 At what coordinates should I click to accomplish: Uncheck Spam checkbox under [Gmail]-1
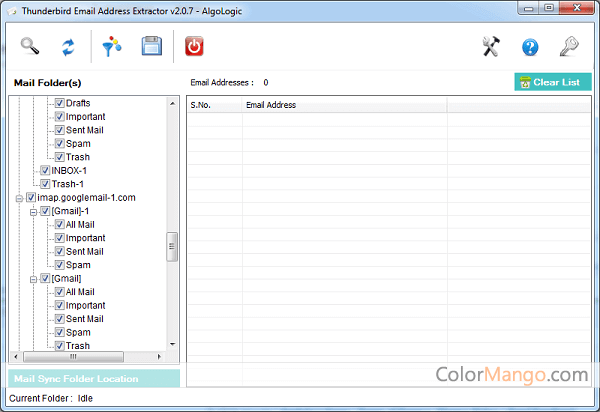point(59,265)
